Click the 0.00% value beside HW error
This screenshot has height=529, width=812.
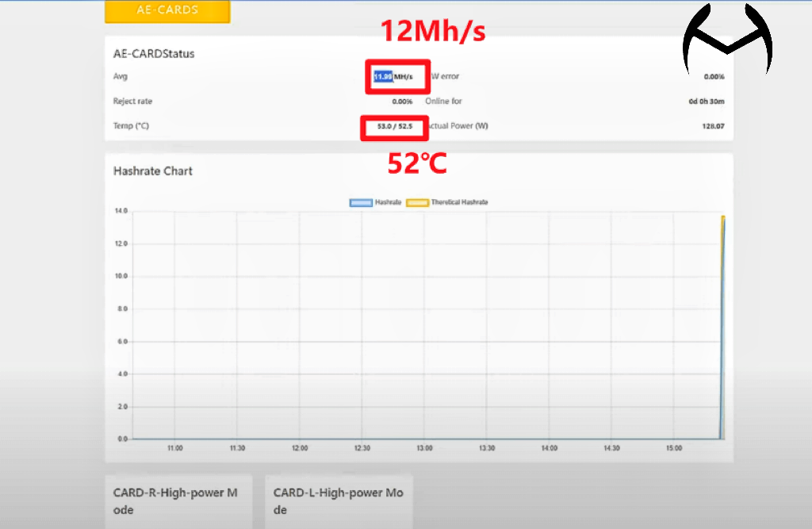pyautogui.click(x=714, y=77)
